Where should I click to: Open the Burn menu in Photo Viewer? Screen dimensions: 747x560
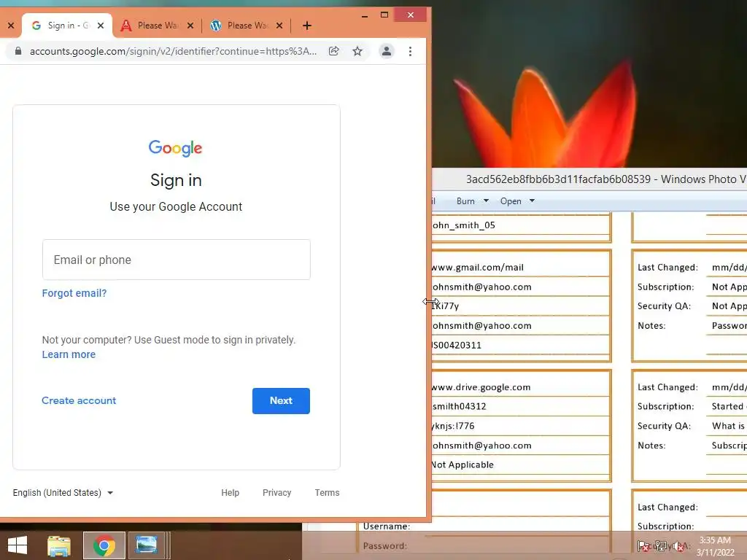click(472, 201)
